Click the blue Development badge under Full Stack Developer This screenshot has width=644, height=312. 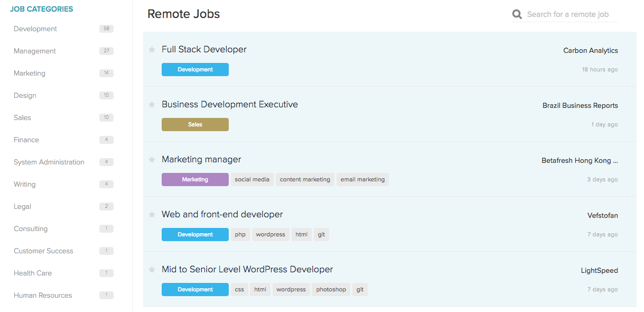[x=195, y=69]
